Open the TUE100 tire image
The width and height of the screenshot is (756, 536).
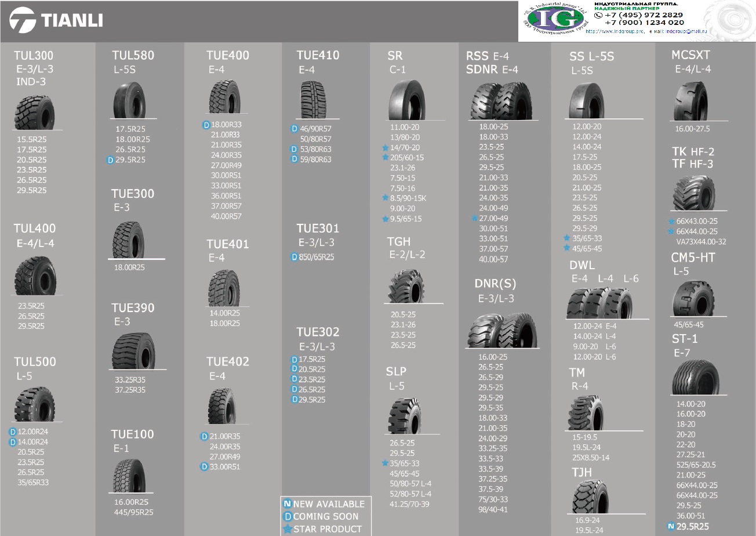pos(130,476)
